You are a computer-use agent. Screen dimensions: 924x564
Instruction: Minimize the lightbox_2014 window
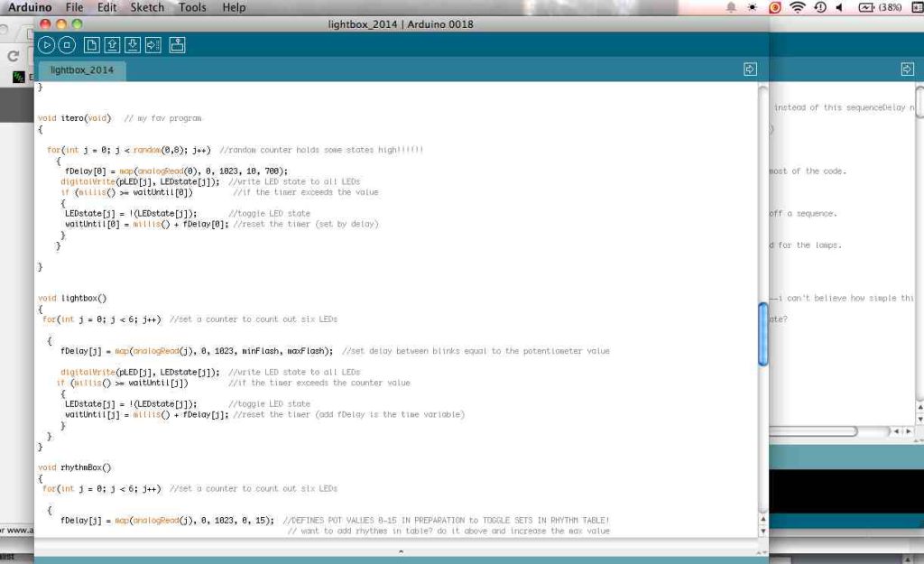61,24
